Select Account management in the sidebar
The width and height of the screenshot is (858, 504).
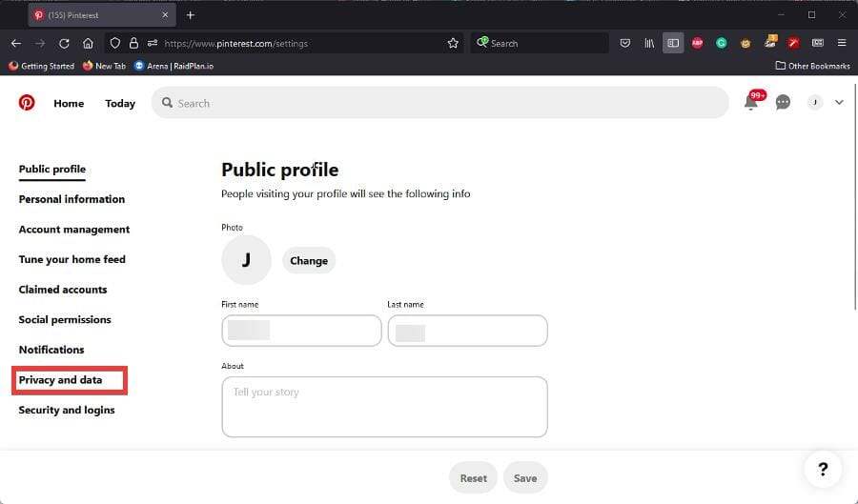click(74, 230)
